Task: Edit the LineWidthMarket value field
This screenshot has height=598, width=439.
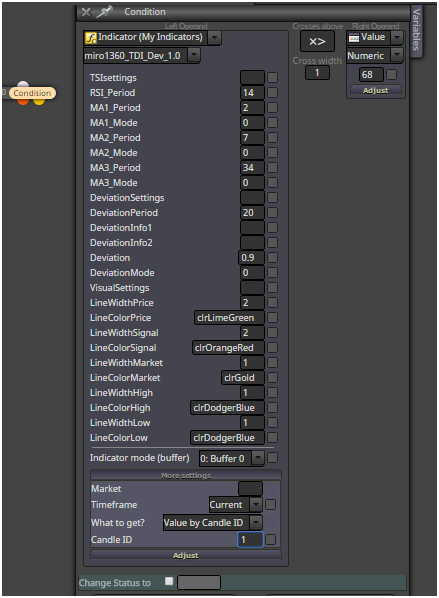Action: pyautogui.click(x=252, y=362)
